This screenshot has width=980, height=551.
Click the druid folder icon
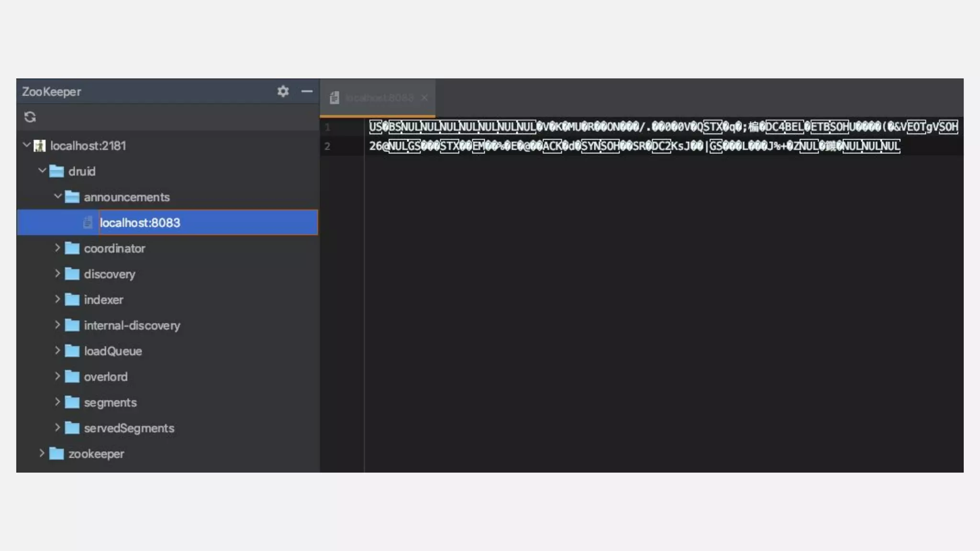(56, 171)
